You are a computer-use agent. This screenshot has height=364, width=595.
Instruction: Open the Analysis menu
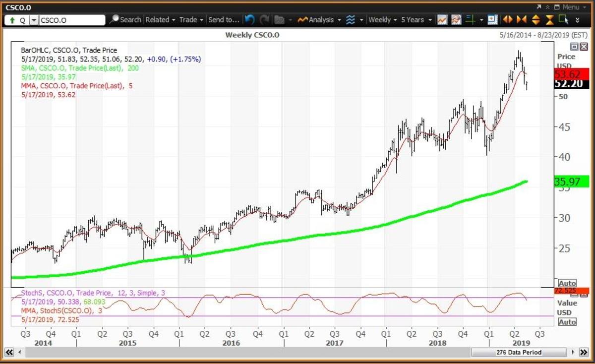point(325,20)
